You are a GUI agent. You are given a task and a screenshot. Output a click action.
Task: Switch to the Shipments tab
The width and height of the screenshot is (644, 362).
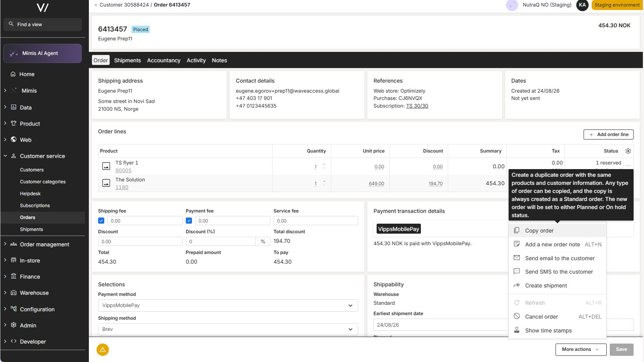click(x=127, y=60)
